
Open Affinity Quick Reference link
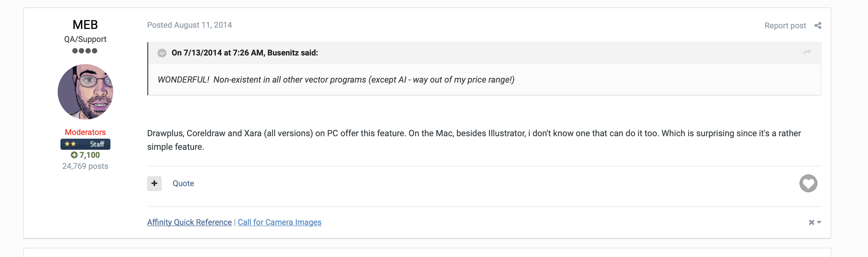[189, 222]
